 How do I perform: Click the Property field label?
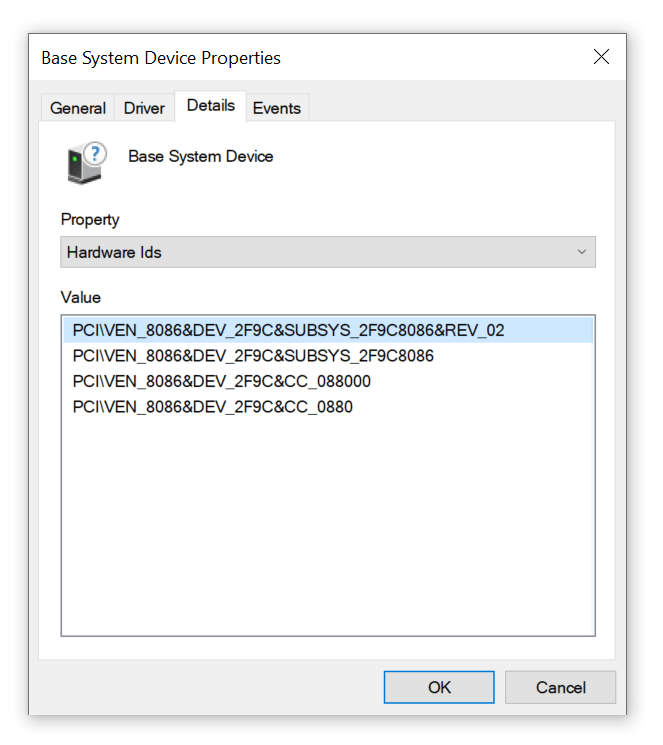click(90, 220)
